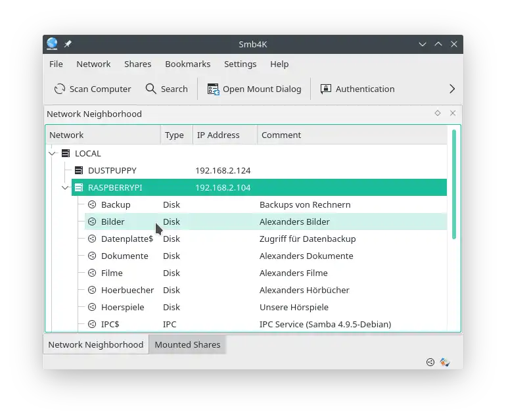The image size is (506, 420).
Task: Click the status bar colorful profile icon
Action: [445, 362]
